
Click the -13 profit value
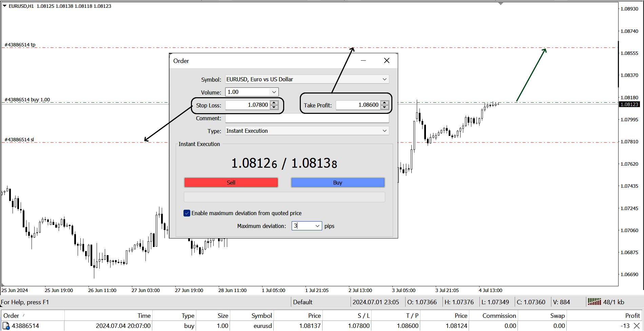point(625,326)
